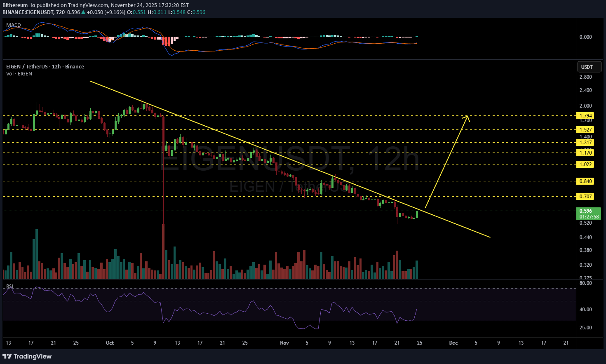The width and height of the screenshot is (606, 364).
Task: Click the Nov label on time axis
Action: click(x=284, y=343)
